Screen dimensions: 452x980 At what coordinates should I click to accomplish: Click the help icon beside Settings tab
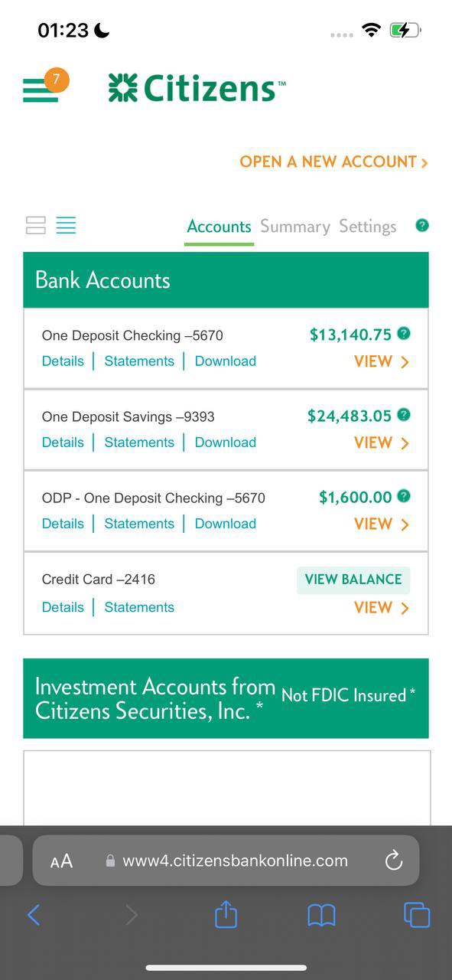[422, 225]
